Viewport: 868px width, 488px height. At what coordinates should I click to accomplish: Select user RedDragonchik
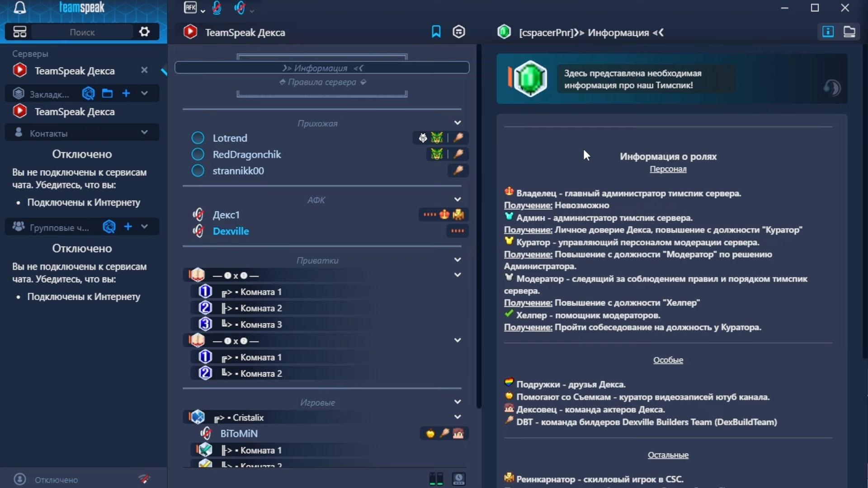pyautogui.click(x=247, y=155)
